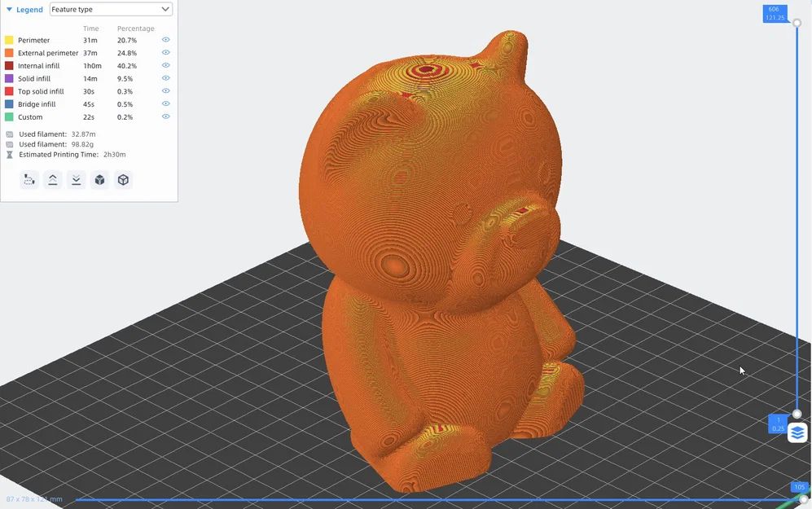Click the Percentage column header

[x=136, y=29]
